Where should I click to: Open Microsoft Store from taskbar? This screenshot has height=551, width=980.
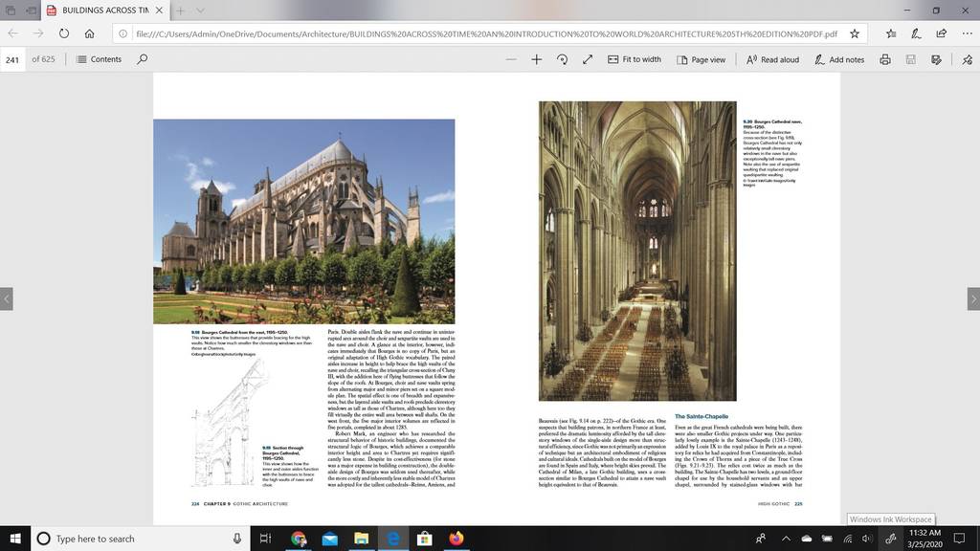pyautogui.click(x=424, y=539)
